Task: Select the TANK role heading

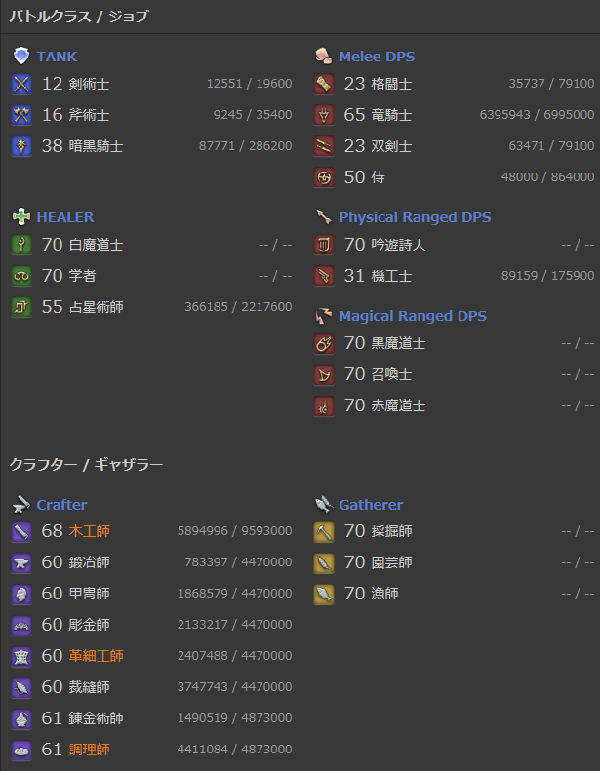Action: (57, 57)
